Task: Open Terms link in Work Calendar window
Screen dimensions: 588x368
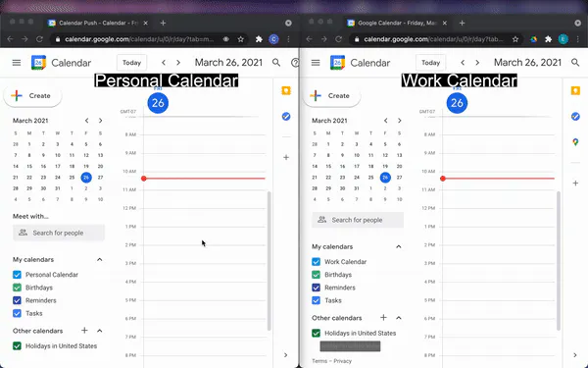Action: pyautogui.click(x=319, y=361)
